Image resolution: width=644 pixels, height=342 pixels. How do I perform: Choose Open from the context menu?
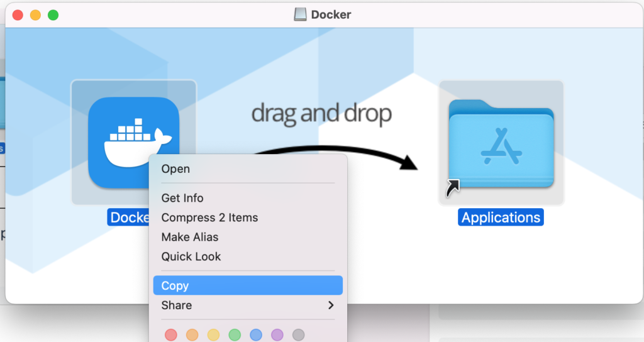(x=175, y=168)
